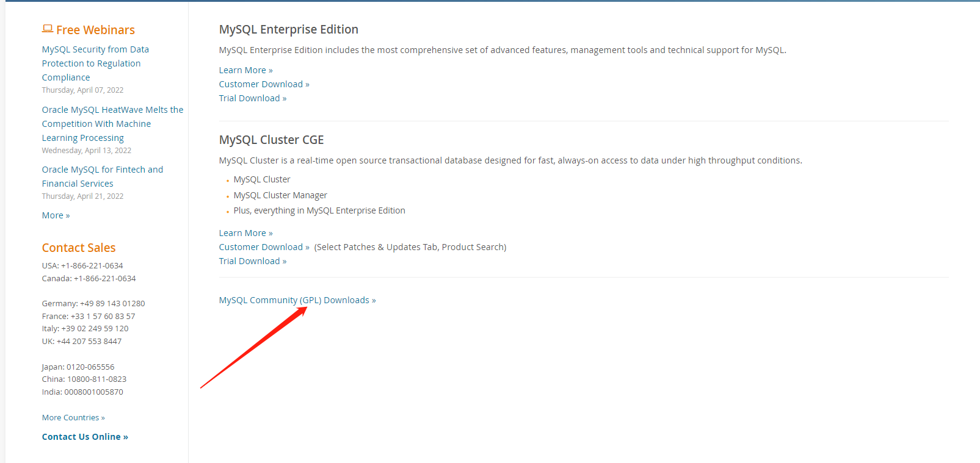Click the Canada sales phone number
The height and width of the screenshot is (463, 980).
tap(105, 279)
